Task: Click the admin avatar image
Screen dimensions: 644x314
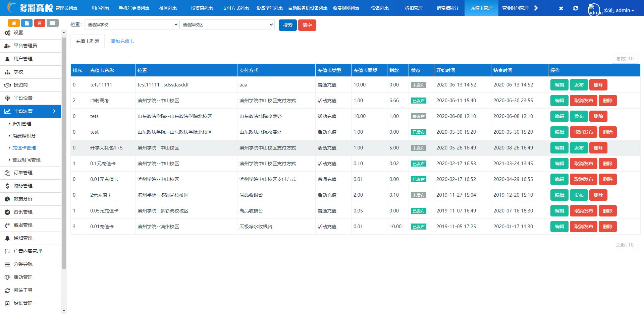Action: pyautogui.click(x=594, y=10)
